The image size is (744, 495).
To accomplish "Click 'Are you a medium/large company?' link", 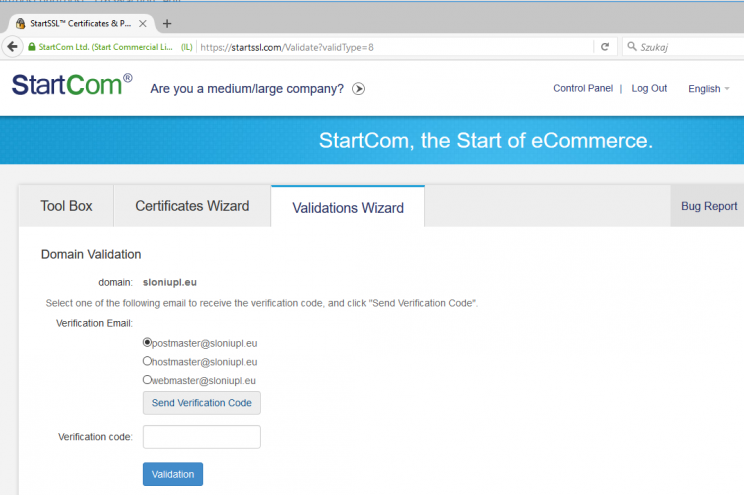I will click(x=247, y=89).
